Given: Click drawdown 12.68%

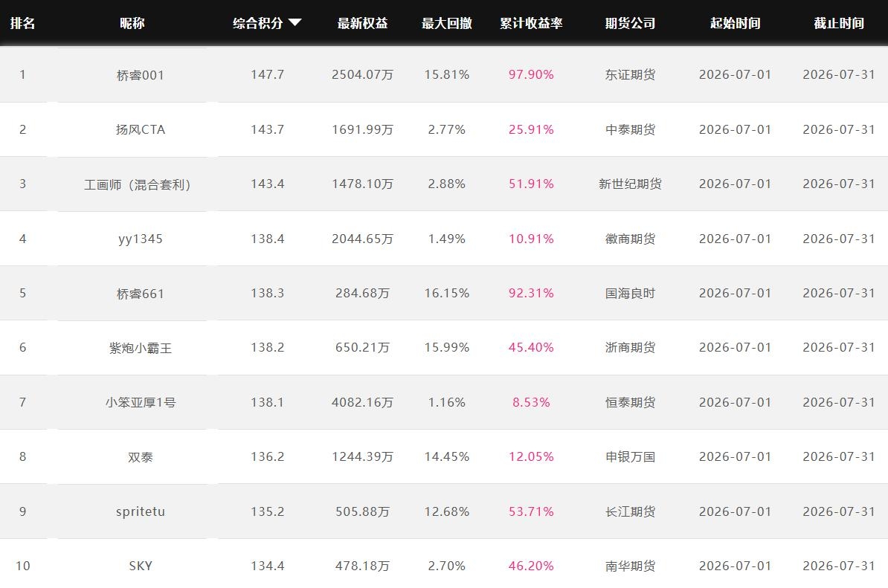Looking at the screenshot, I should [x=447, y=511].
